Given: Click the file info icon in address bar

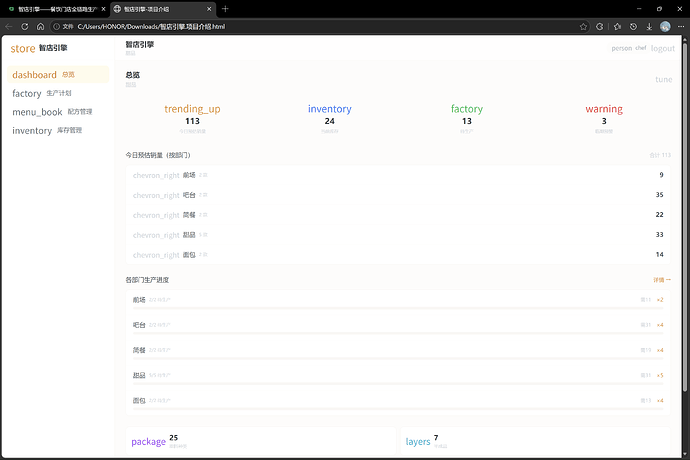Looking at the screenshot, I should coord(56,26).
